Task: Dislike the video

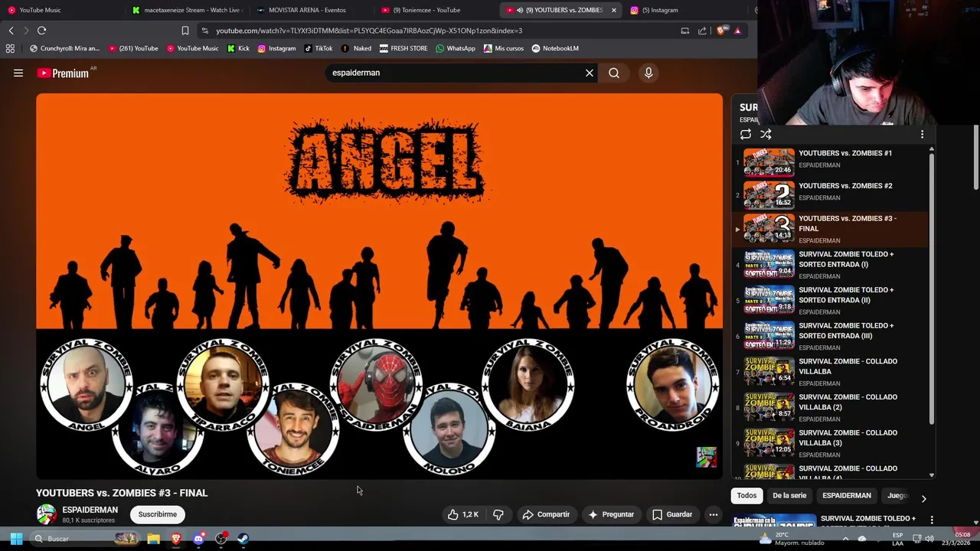Action: (498, 514)
